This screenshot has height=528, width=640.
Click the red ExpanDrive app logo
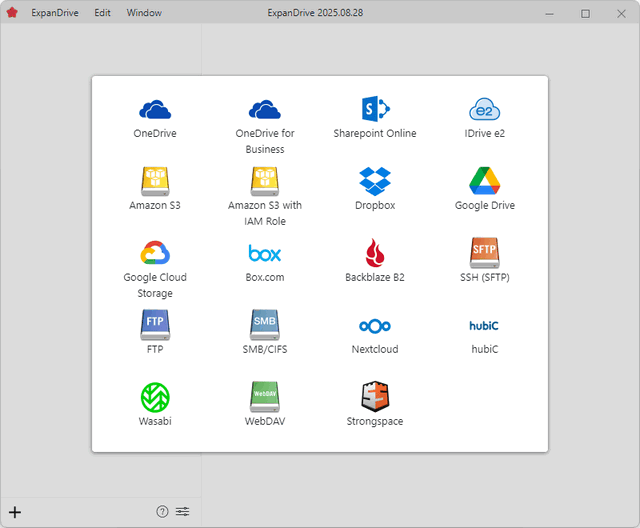[12, 13]
